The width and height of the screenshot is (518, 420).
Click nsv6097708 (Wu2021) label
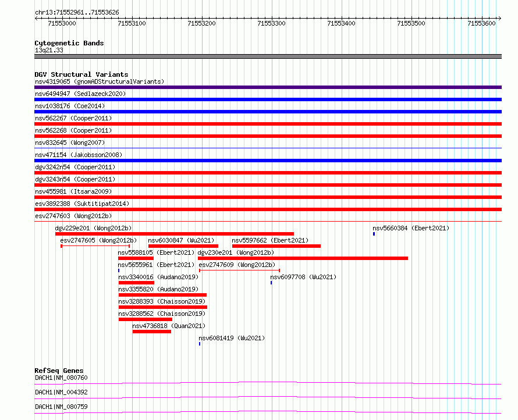pyautogui.click(x=303, y=277)
